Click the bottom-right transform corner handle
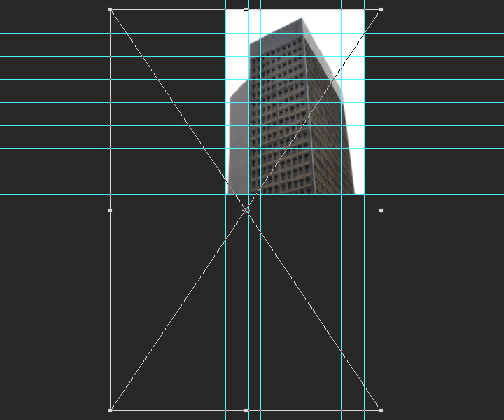The image size is (504, 420). tap(381, 410)
